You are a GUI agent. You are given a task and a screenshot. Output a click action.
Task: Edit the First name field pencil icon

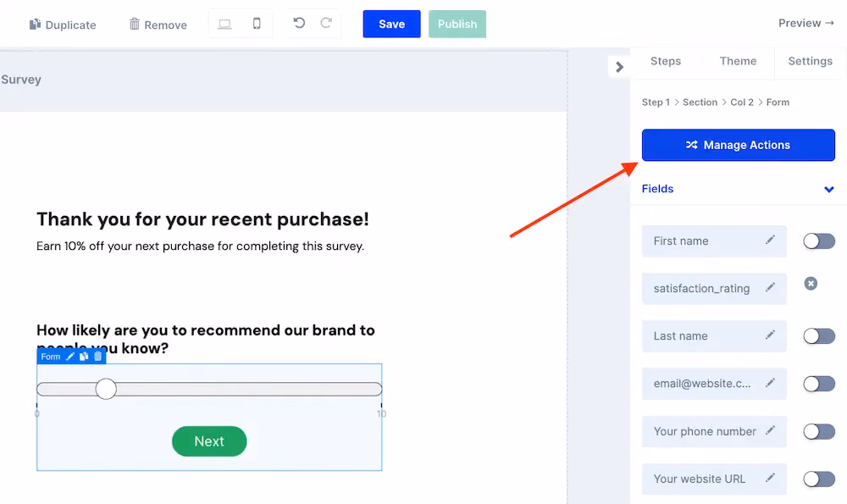click(770, 240)
